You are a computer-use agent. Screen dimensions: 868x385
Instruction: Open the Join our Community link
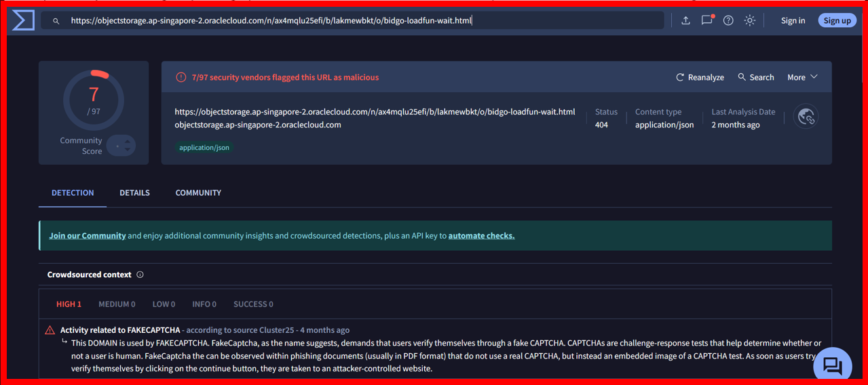click(88, 236)
